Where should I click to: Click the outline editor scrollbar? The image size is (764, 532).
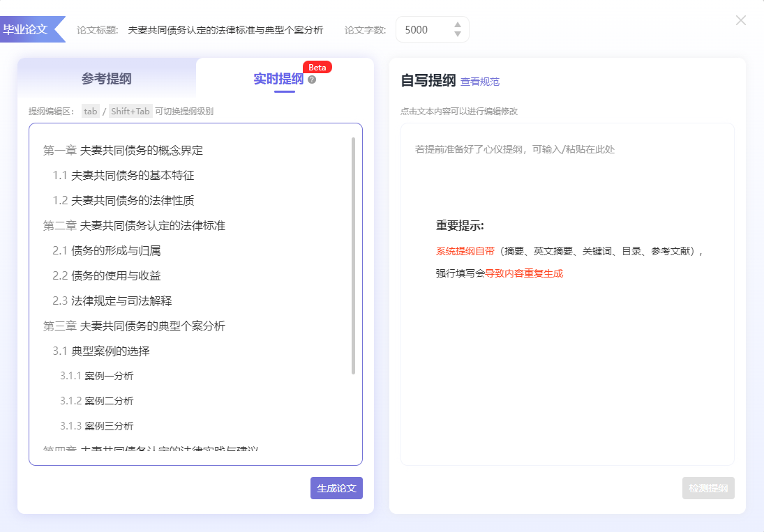tap(353, 255)
